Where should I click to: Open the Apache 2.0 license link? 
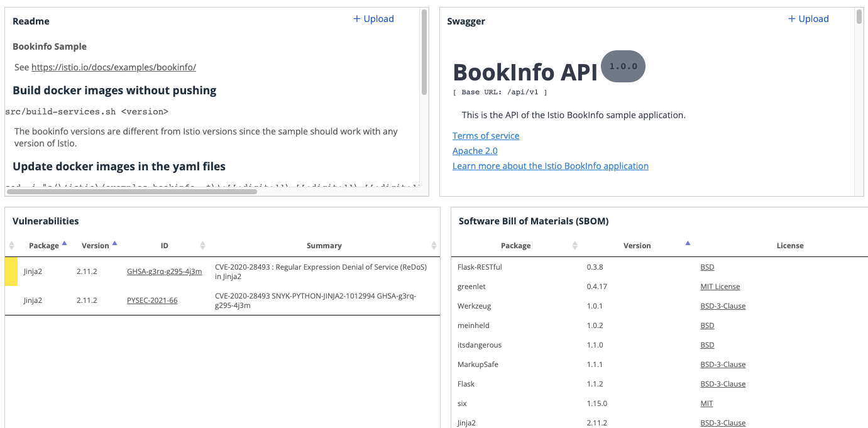point(475,151)
